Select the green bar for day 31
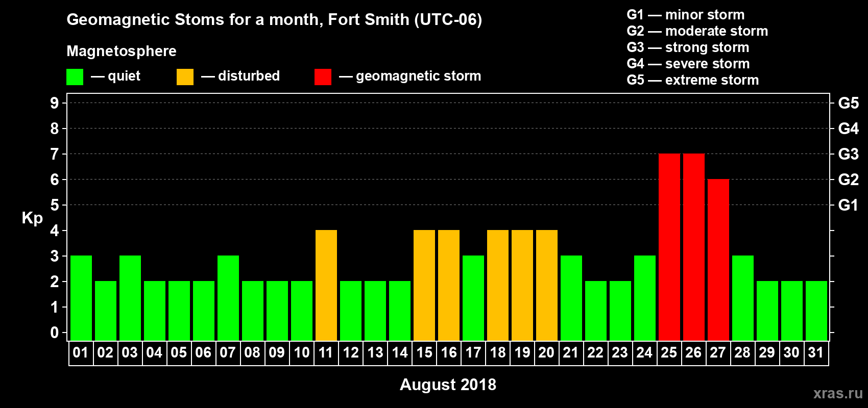The width and height of the screenshot is (868, 408). click(x=816, y=311)
